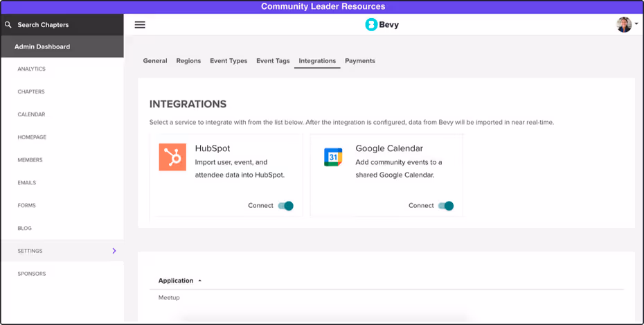Viewport: 644px width, 325px height.
Task: Click the Meetup application row
Action: (x=386, y=297)
